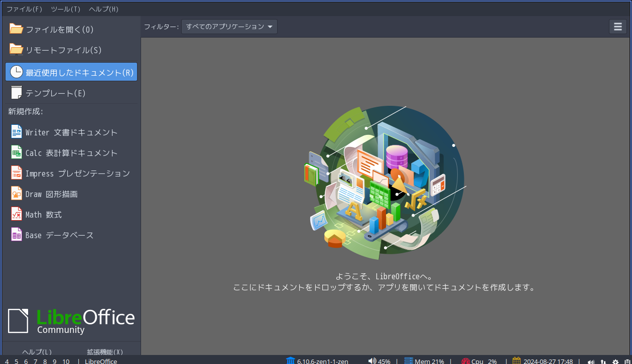Viewport: 632px width, 364px height.
Task: Start a new Impress presentation
Action: (x=78, y=173)
